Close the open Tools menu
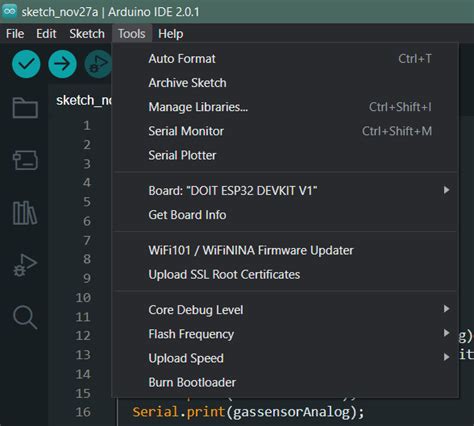The height and width of the screenshot is (426, 474). (132, 34)
